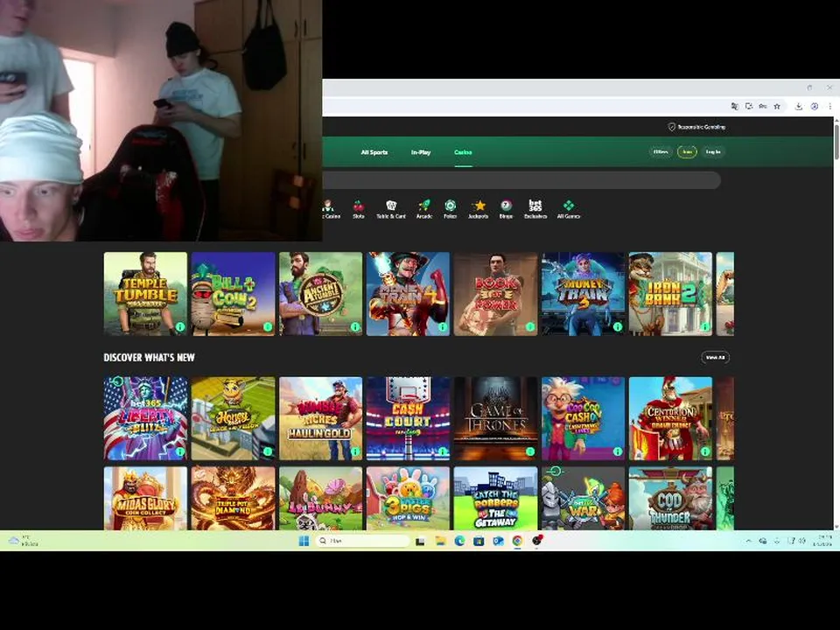Open the Game of Thrones game
This screenshot has width=840, height=630.
495,418
